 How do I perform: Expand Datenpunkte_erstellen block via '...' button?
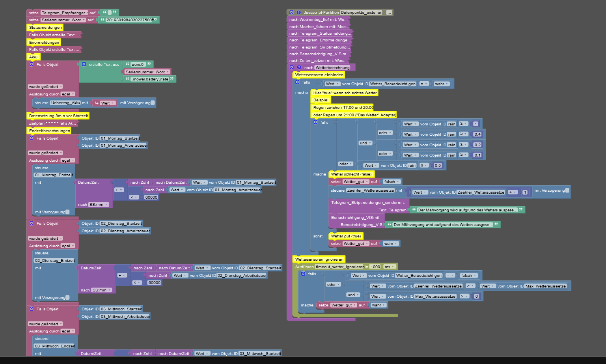click(x=389, y=13)
